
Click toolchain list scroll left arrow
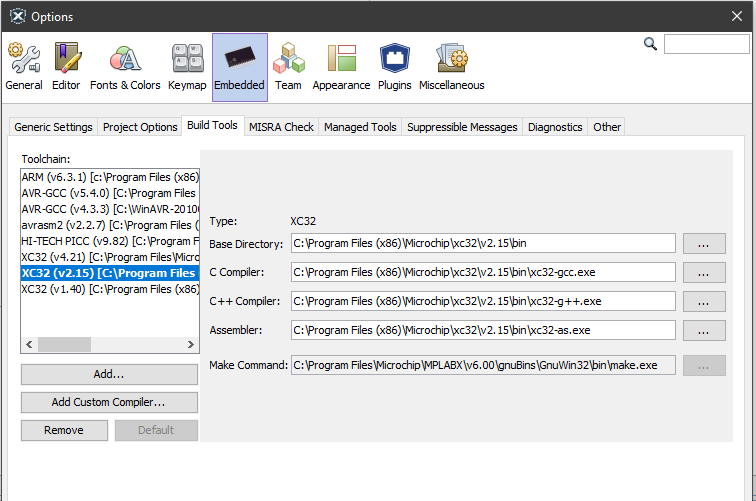[x=29, y=344]
